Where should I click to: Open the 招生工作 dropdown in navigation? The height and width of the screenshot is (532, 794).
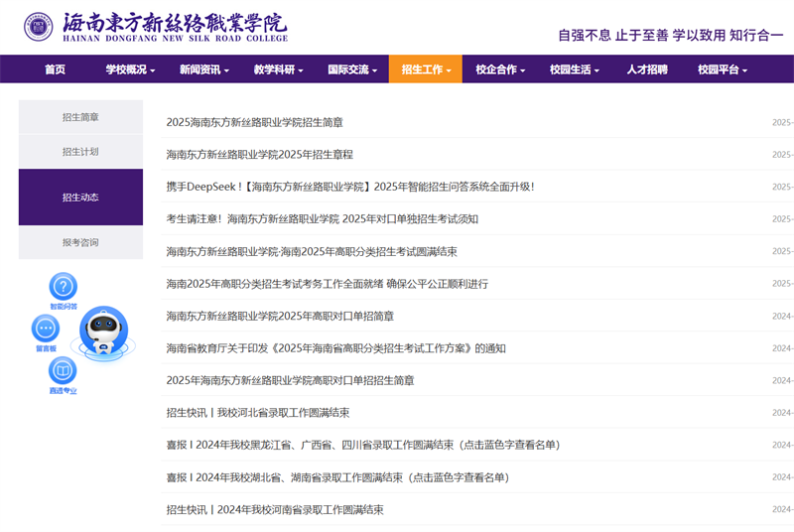pos(425,69)
